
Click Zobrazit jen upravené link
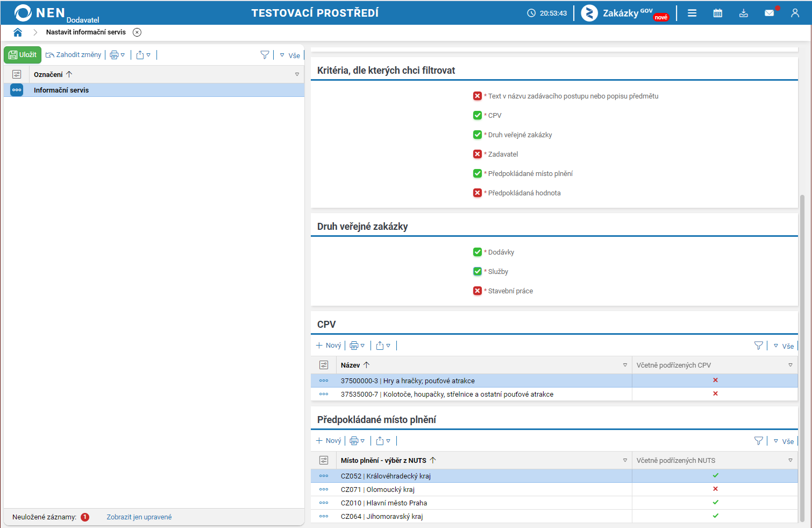[x=139, y=517]
